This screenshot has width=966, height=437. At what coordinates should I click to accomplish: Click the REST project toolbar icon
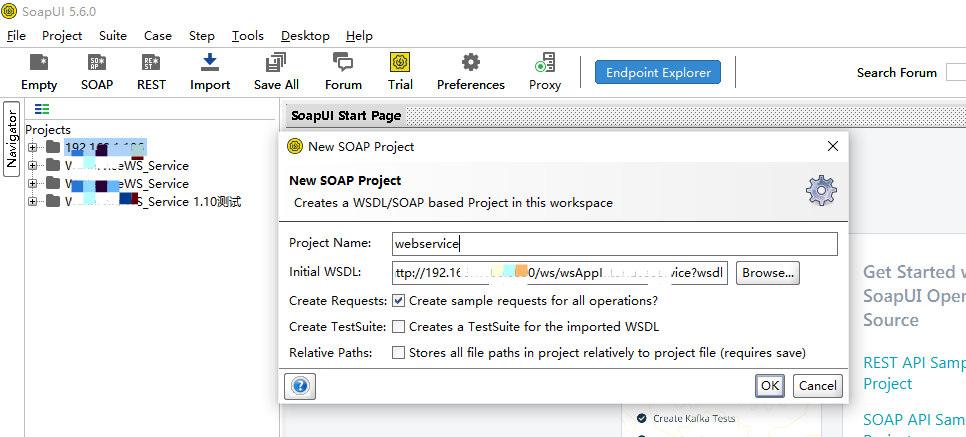[151, 72]
